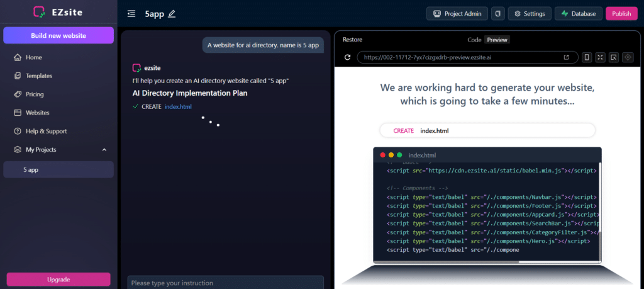Image resolution: width=644 pixels, height=289 pixels.
Task: Click the target crosshair icon in preview bar
Action: point(628,57)
